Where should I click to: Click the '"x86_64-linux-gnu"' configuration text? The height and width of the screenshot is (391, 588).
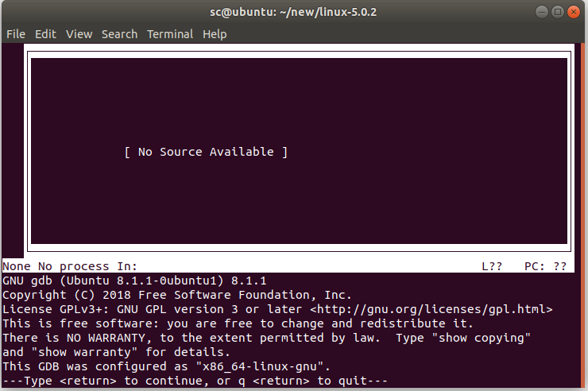click(x=260, y=366)
